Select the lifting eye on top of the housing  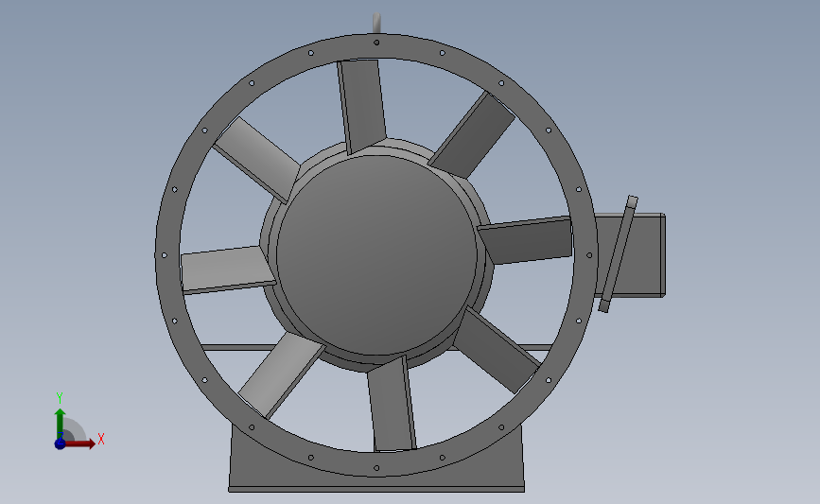376,24
